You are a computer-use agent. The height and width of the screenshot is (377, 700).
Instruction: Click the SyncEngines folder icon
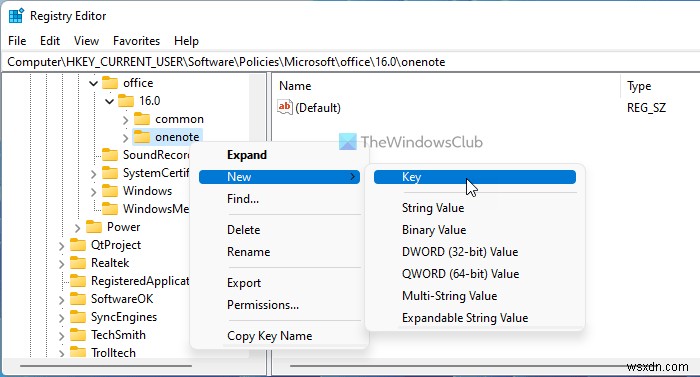point(78,317)
